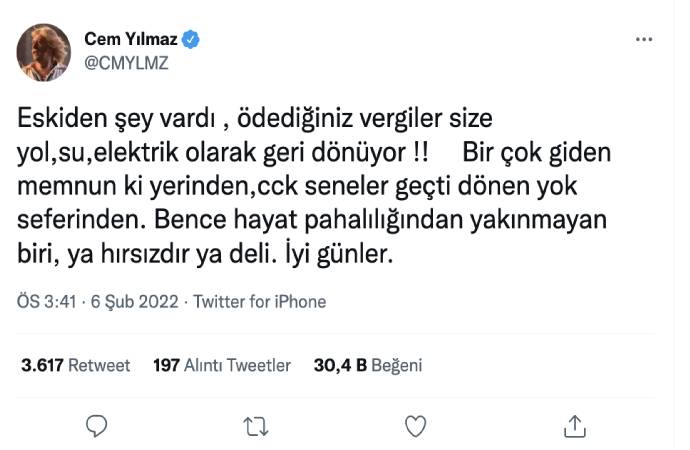
Task: Click the Cem Yılmaz display name
Action: click(x=131, y=39)
